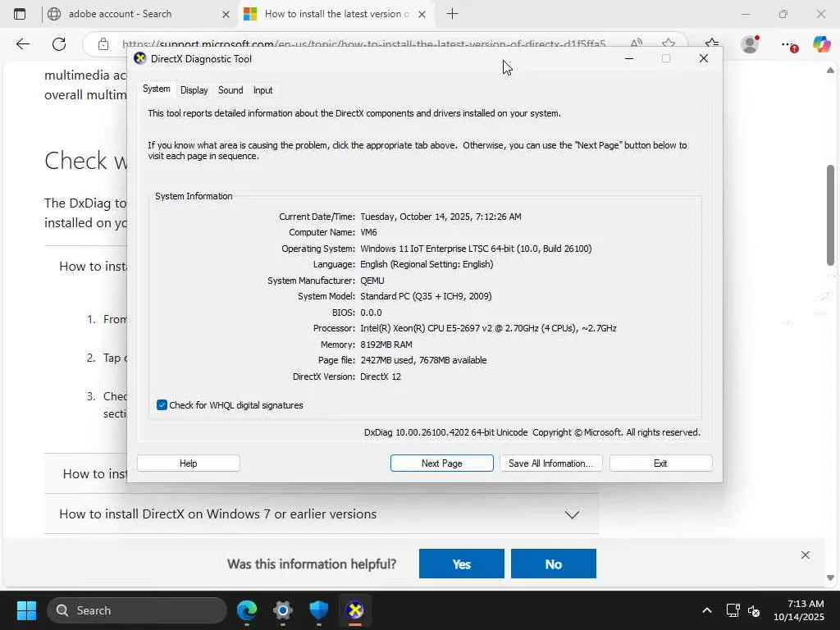Select the How to install DirectX browser tab
840x630 pixels.
pyautogui.click(x=336, y=14)
